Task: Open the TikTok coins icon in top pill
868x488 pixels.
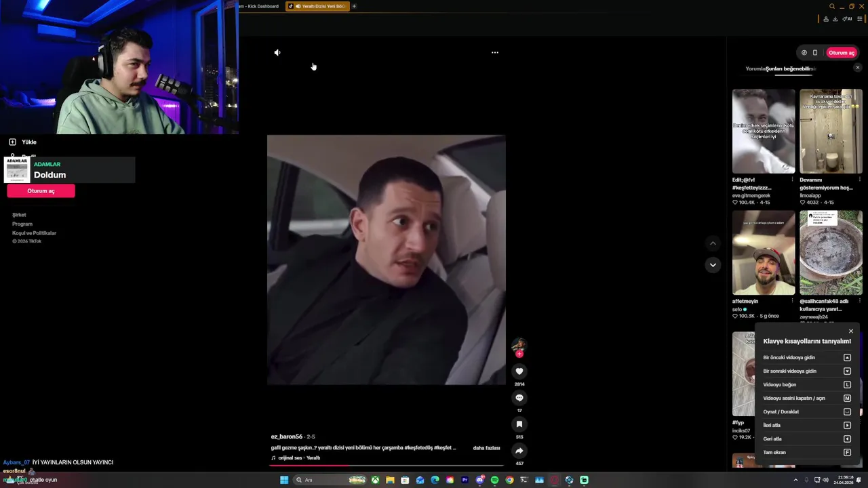Action: tap(804, 53)
